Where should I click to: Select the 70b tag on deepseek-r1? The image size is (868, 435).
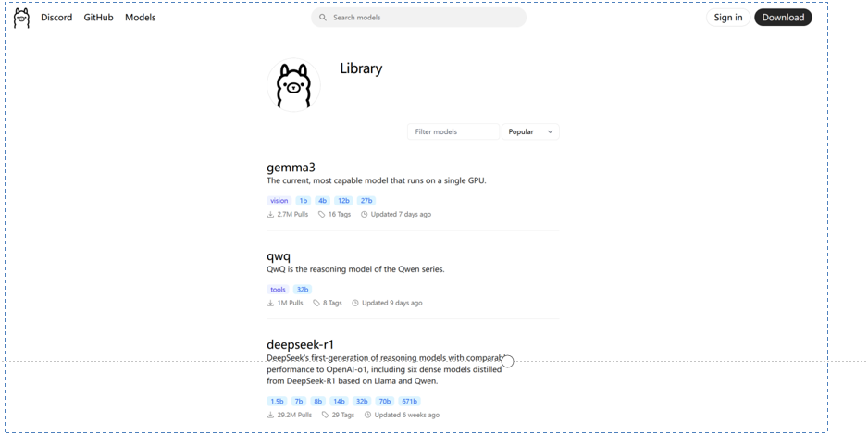point(385,402)
